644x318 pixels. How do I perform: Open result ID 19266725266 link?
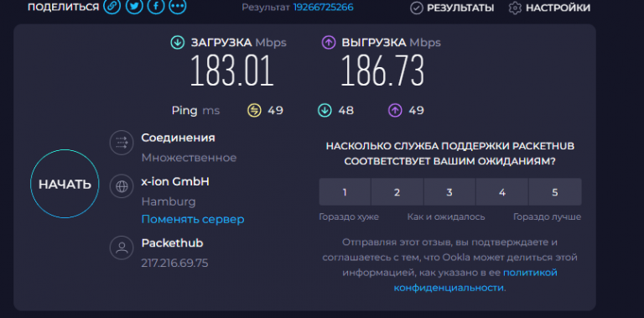[323, 8]
